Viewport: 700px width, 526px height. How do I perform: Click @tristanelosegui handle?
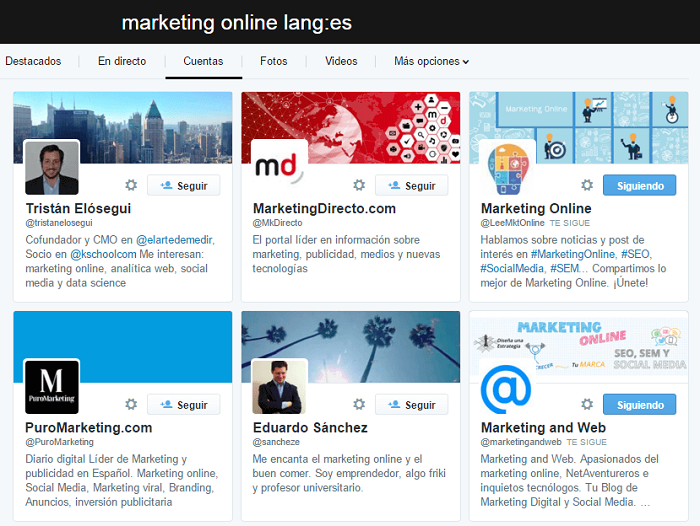(59, 223)
